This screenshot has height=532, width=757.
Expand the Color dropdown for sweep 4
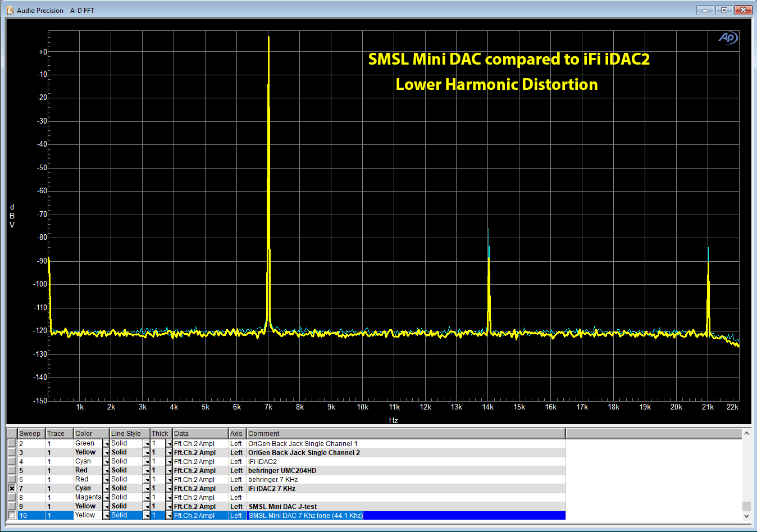point(106,462)
